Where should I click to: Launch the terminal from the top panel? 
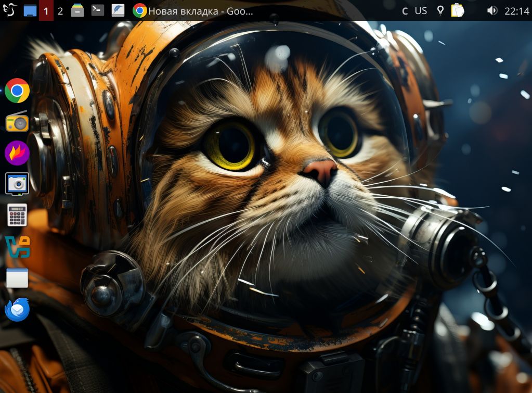point(98,10)
